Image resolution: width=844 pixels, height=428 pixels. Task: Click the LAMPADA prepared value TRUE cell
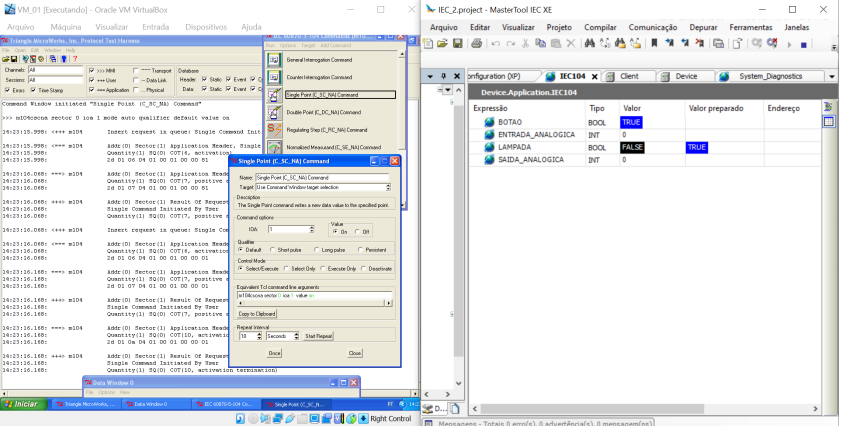(x=698, y=147)
